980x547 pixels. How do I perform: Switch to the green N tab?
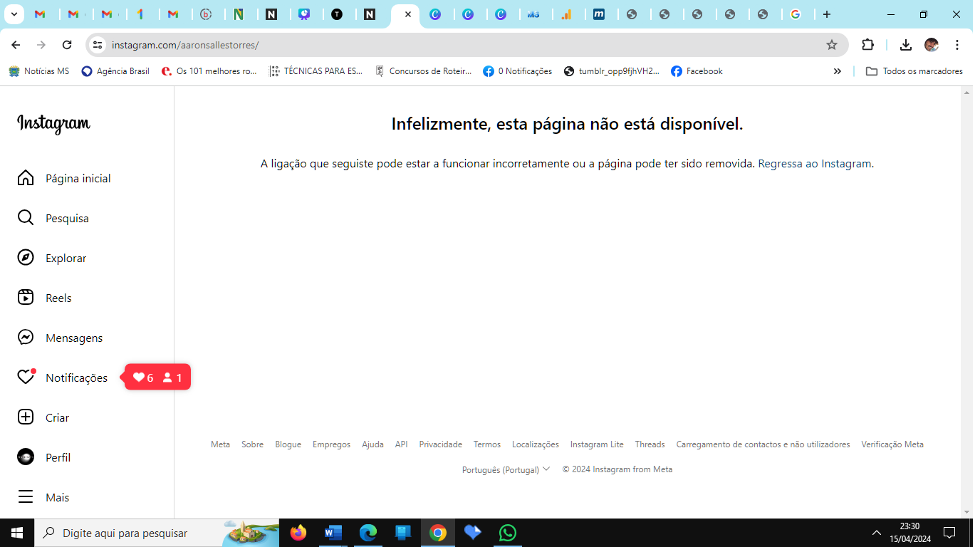(239, 14)
